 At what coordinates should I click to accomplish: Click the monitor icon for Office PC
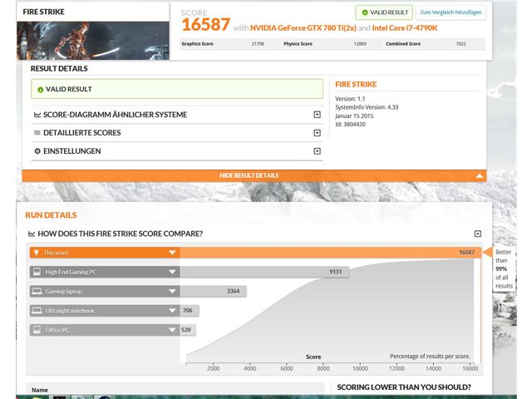pos(37,330)
